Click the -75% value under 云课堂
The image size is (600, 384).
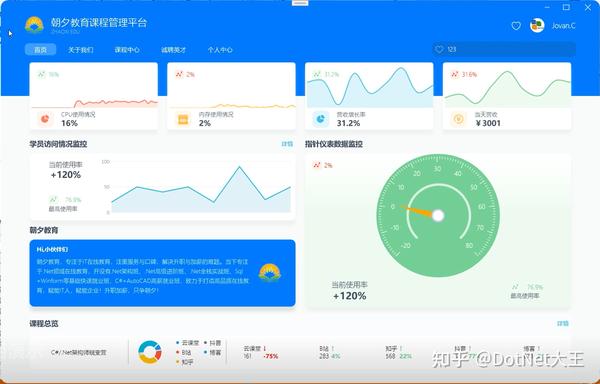click(271, 356)
